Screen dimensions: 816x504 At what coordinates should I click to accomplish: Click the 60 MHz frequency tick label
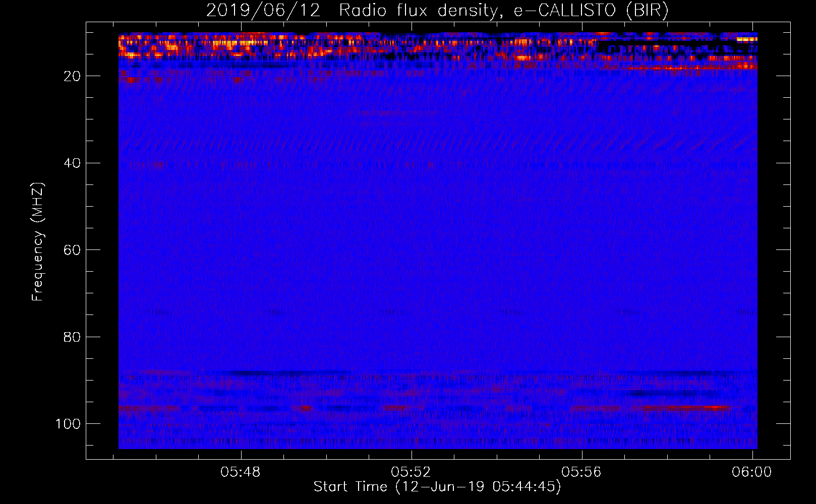tap(73, 250)
